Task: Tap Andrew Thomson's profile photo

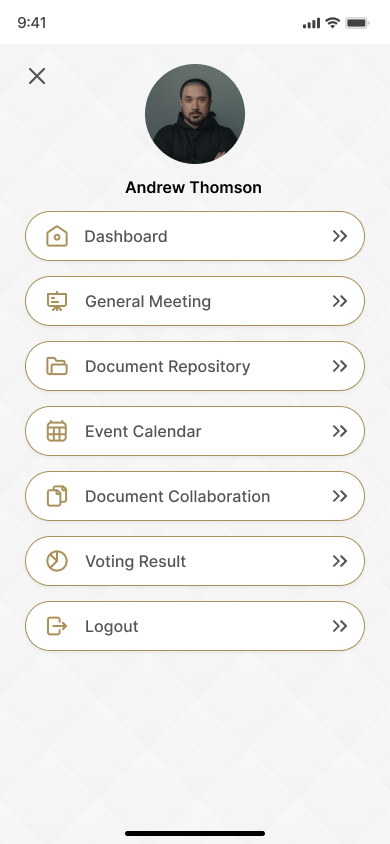Action: pyautogui.click(x=195, y=114)
